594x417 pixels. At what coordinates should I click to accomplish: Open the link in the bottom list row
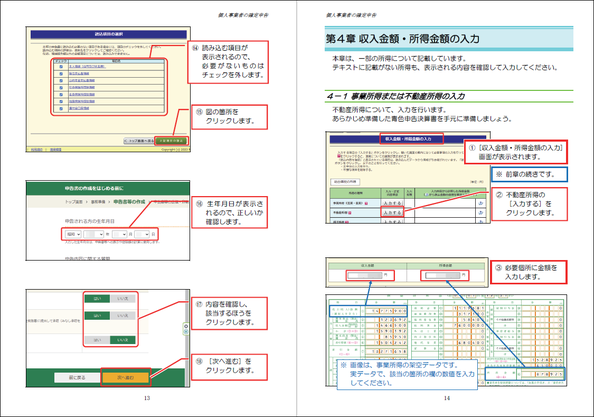(79, 108)
